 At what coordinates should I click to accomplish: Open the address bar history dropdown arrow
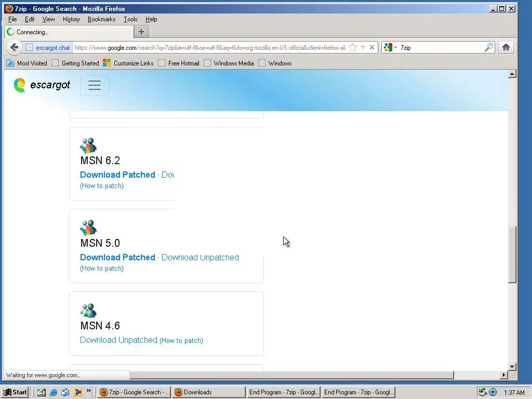click(363, 47)
